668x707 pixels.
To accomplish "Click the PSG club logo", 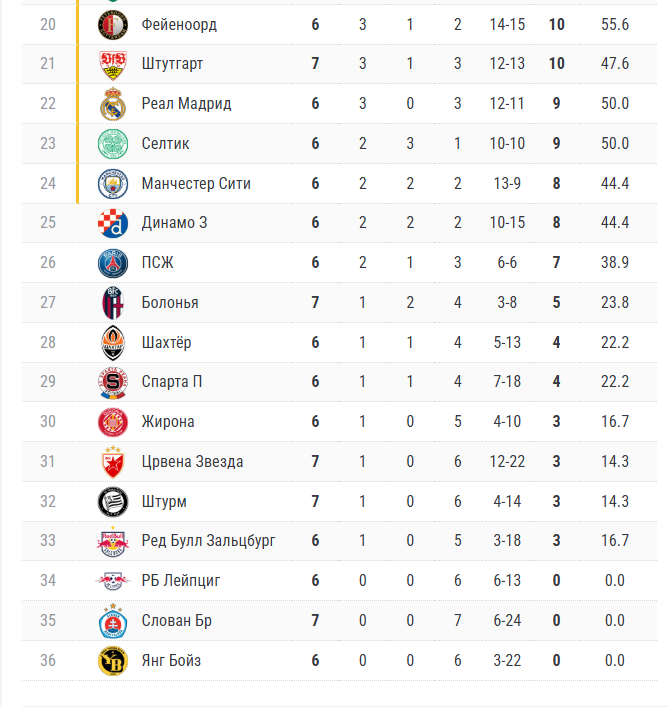I will point(113,263).
